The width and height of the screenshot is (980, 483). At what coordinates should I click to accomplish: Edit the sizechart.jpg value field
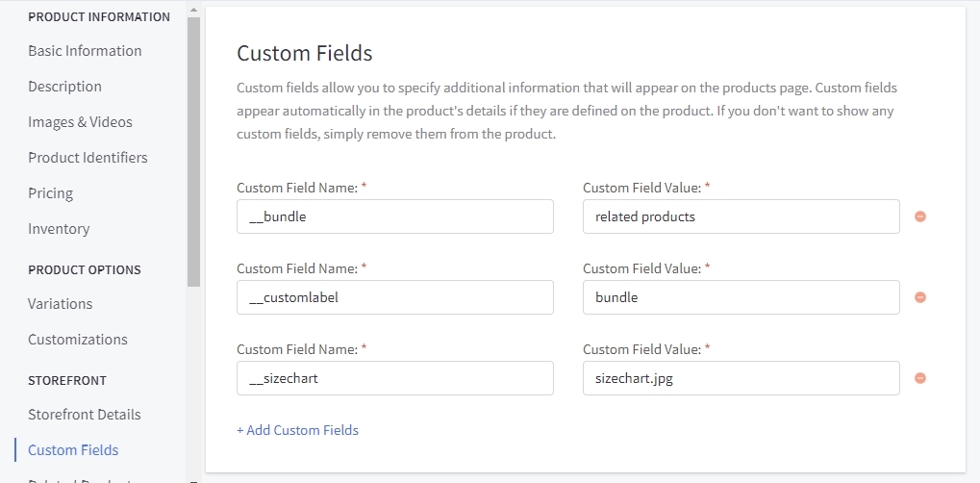click(741, 378)
